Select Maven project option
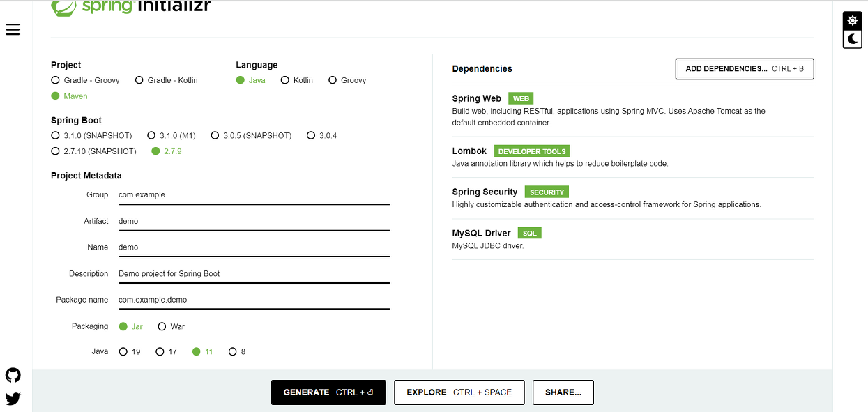Screen dimensions: 868x412 click(x=70, y=96)
